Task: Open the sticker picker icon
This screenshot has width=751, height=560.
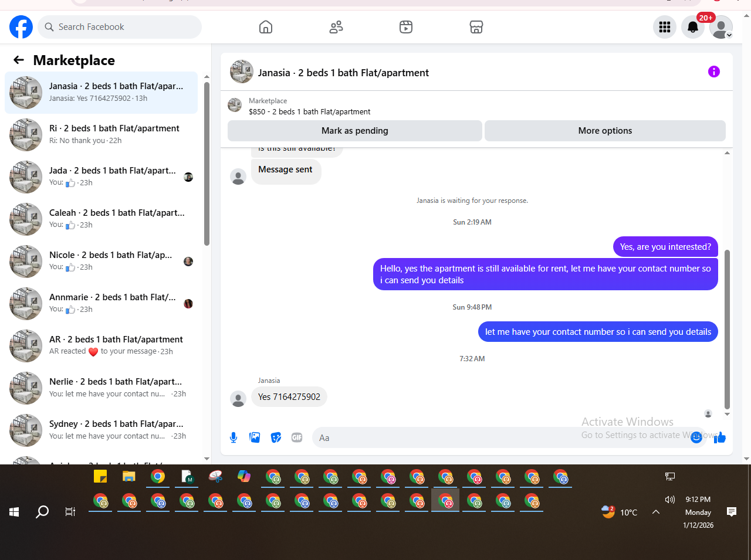Action: point(276,437)
